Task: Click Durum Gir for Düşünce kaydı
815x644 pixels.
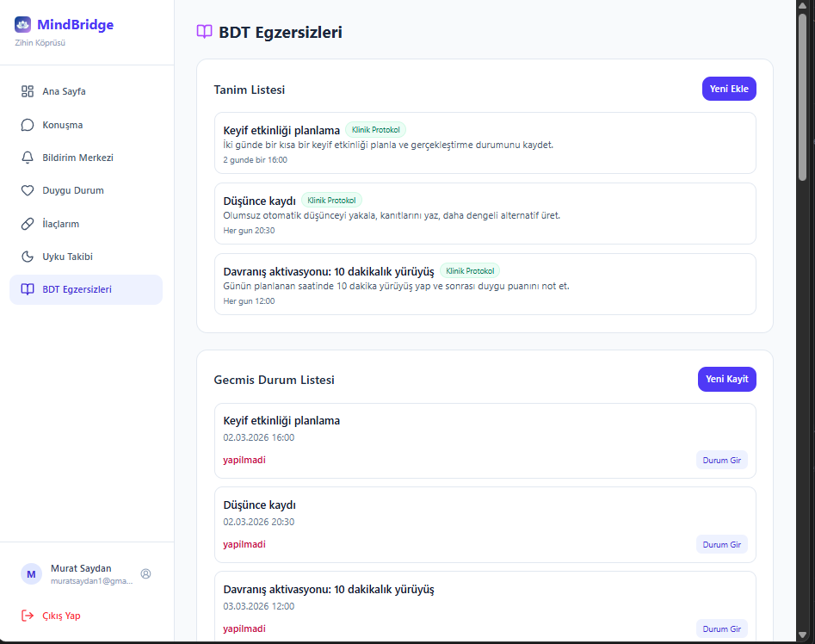Action: pos(722,544)
